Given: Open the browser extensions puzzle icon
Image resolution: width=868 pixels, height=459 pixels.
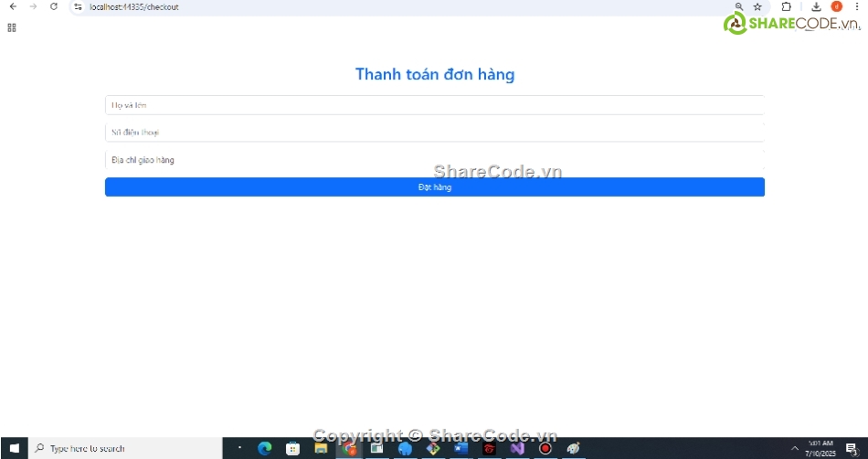Looking at the screenshot, I should point(786,6).
